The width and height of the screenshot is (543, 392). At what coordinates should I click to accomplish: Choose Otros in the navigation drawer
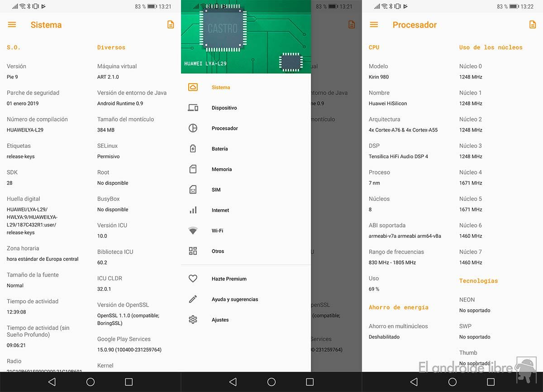pyautogui.click(x=218, y=251)
